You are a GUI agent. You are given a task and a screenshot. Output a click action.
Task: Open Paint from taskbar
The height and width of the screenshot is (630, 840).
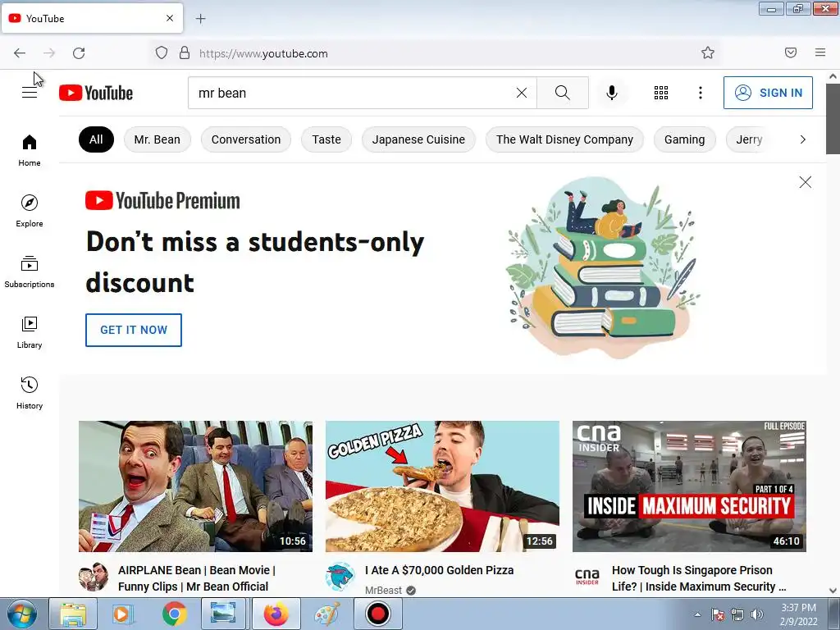coord(326,614)
